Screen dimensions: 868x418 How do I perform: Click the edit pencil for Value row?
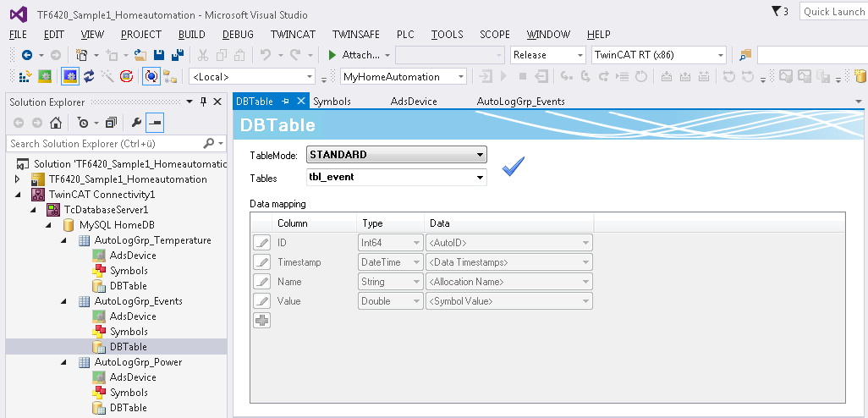point(261,300)
